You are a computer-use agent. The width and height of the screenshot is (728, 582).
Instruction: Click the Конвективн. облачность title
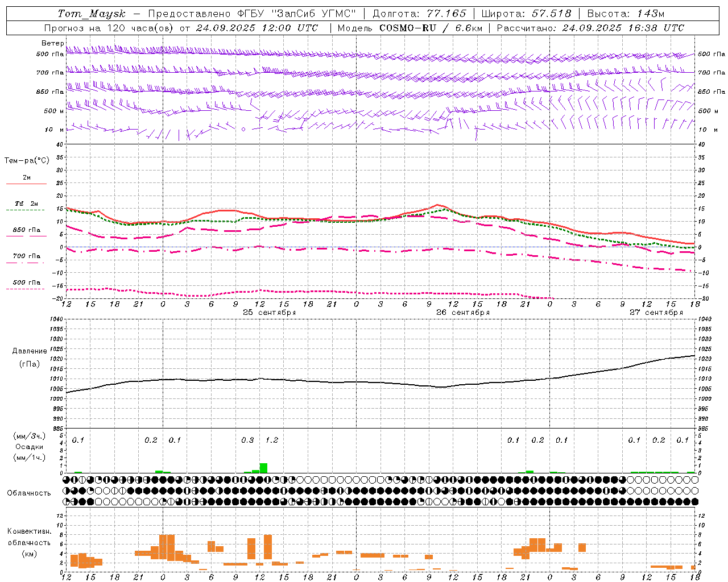[29, 537]
